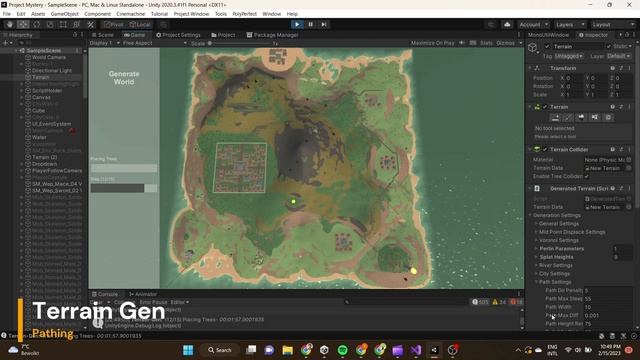640x360 pixels.
Task: Select the Rotate tool in the toolbar
Action: click(36, 24)
